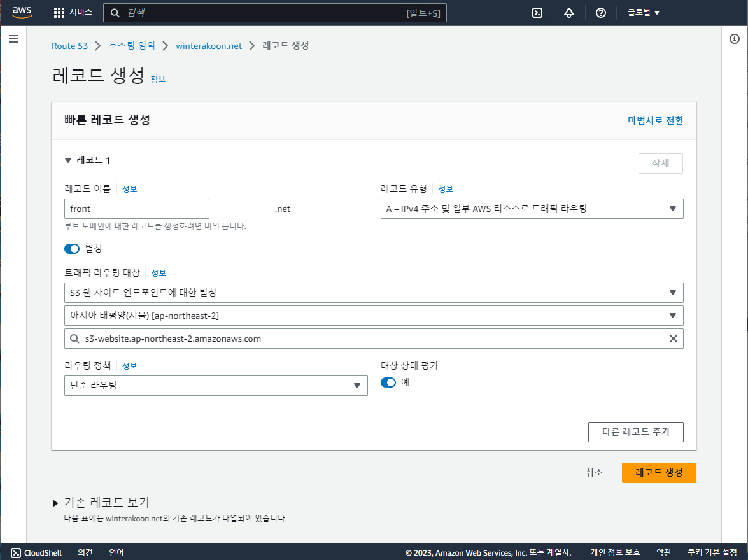Viewport: 748px width, 560px height.
Task: Open the 단순 라우팅 policy dropdown
Action: pyautogui.click(x=216, y=386)
